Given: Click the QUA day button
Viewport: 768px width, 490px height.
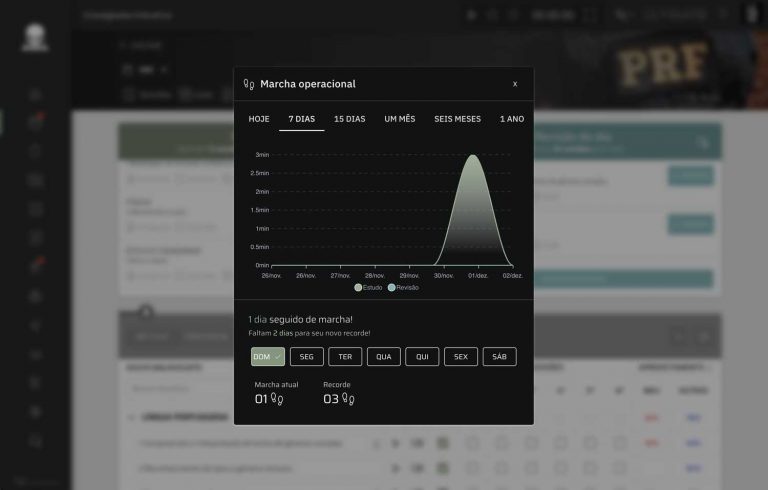Looking at the screenshot, I should tap(383, 356).
